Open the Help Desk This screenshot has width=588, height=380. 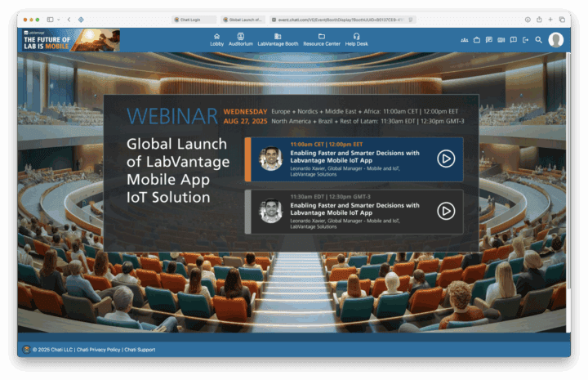pyautogui.click(x=356, y=39)
